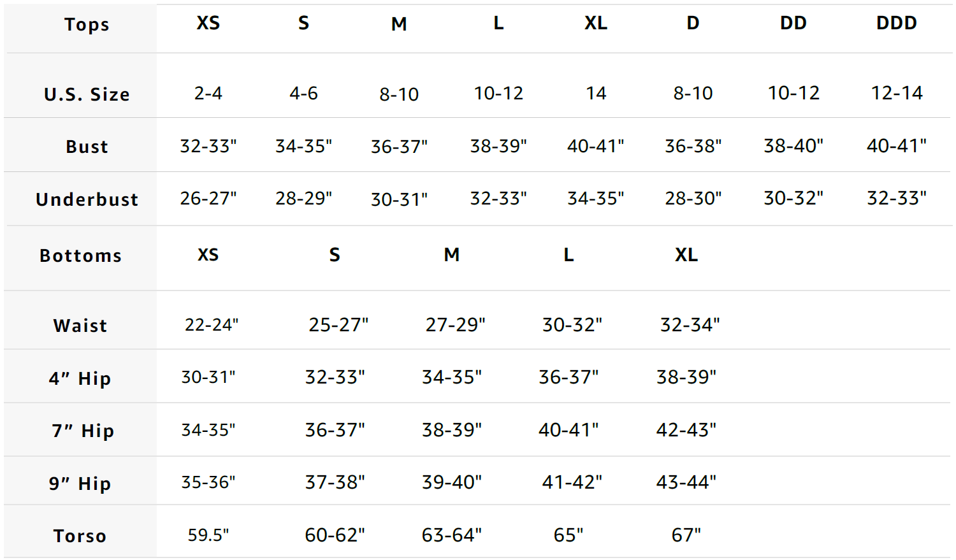The height and width of the screenshot is (560, 956).
Task: Click the Bust measurement 38-40"
Action: [x=793, y=147]
